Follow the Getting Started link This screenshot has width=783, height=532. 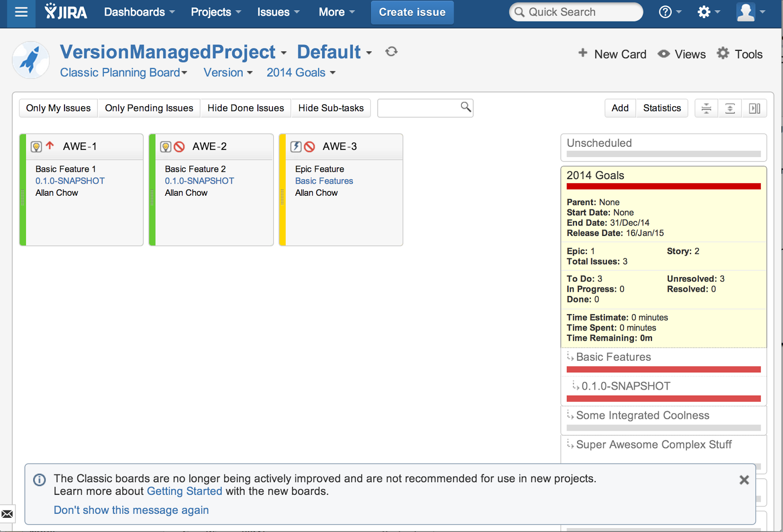184,491
